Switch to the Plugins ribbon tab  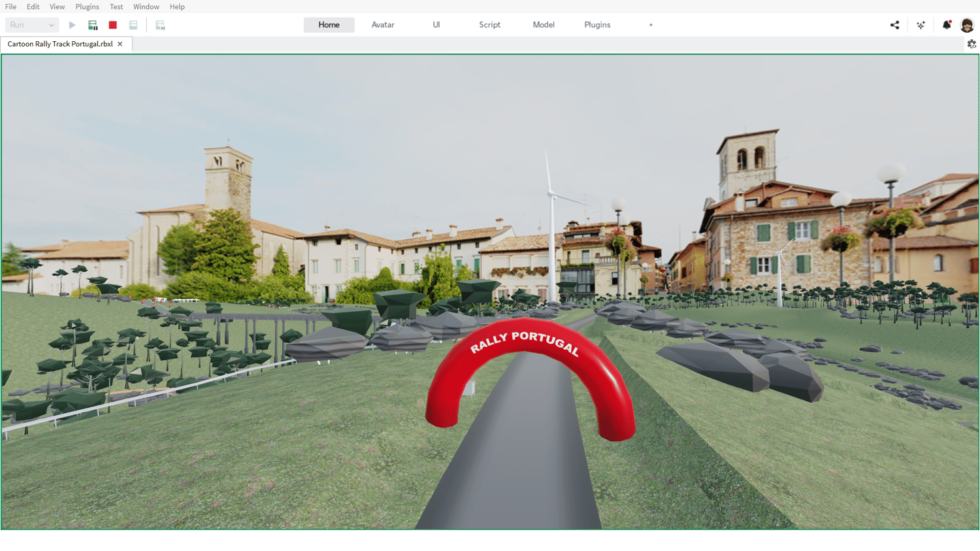[597, 25]
